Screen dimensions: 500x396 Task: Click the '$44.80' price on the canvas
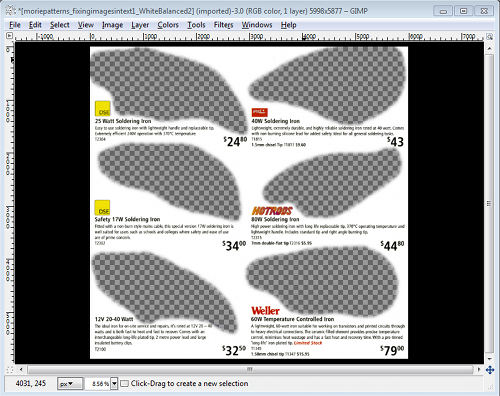coord(393,246)
